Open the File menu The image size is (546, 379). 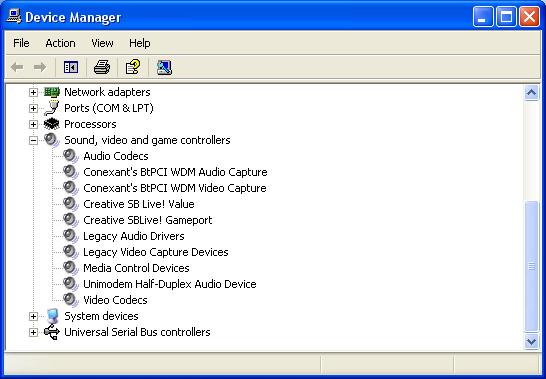(x=21, y=43)
